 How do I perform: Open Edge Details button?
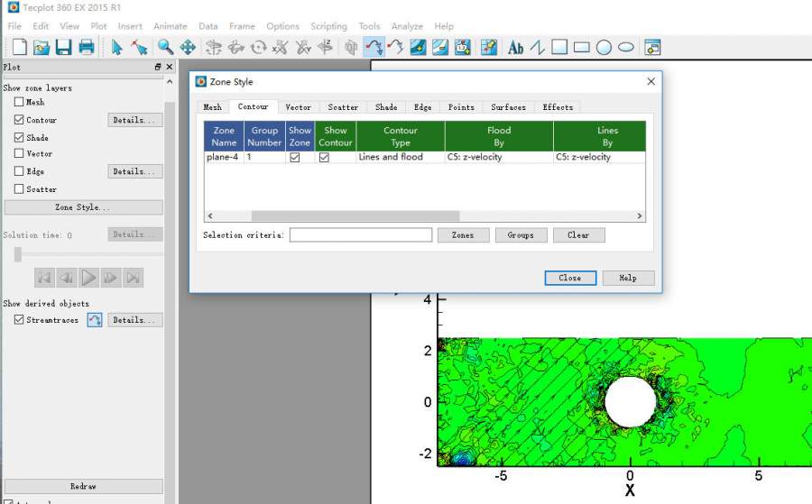tap(134, 171)
